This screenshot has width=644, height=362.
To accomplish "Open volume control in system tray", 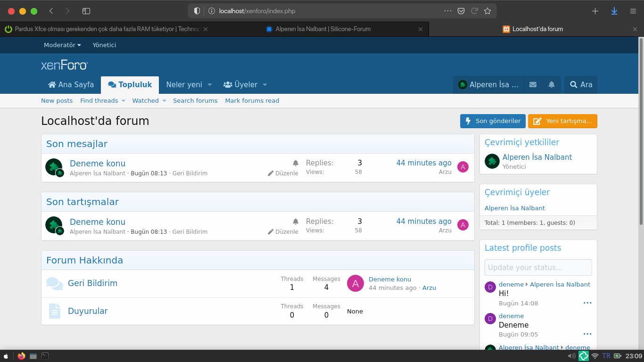I will pyautogui.click(x=571, y=356).
